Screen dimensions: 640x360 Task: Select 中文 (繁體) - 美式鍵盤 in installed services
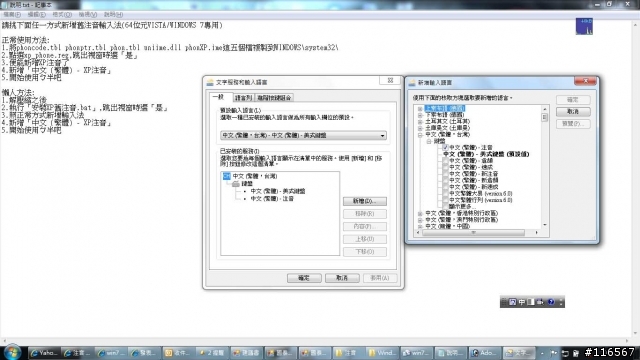click(278, 191)
